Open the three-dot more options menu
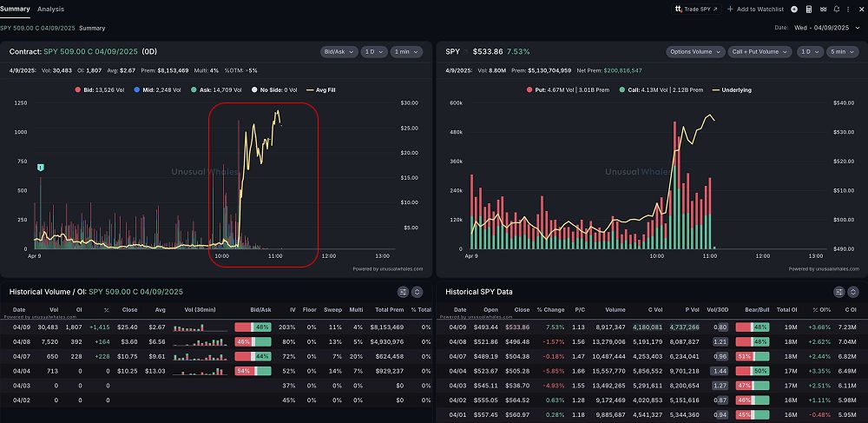The height and width of the screenshot is (423, 868). click(x=849, y=9)
